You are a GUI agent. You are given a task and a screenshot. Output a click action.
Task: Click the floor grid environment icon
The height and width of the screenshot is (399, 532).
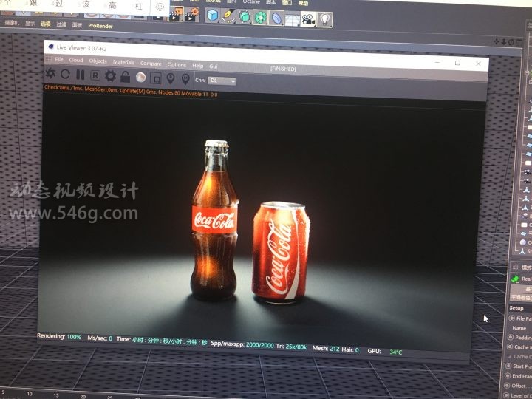292,19
